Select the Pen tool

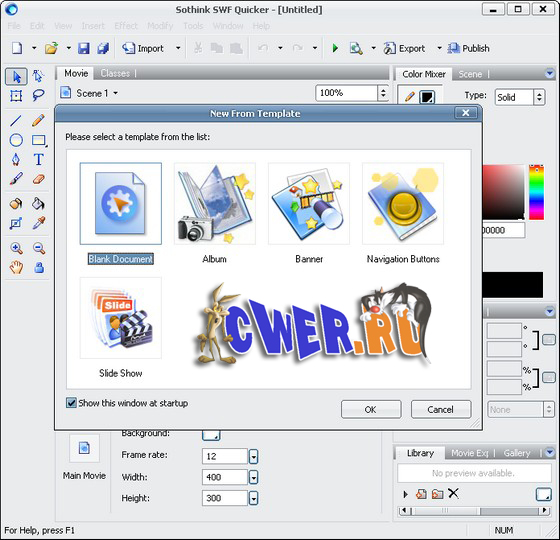(x=16, y=160)
